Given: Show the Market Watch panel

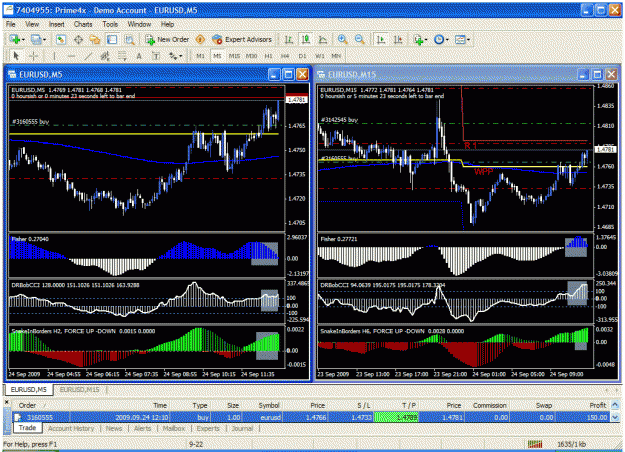Looking at the screenshot, I should point(61,39).
